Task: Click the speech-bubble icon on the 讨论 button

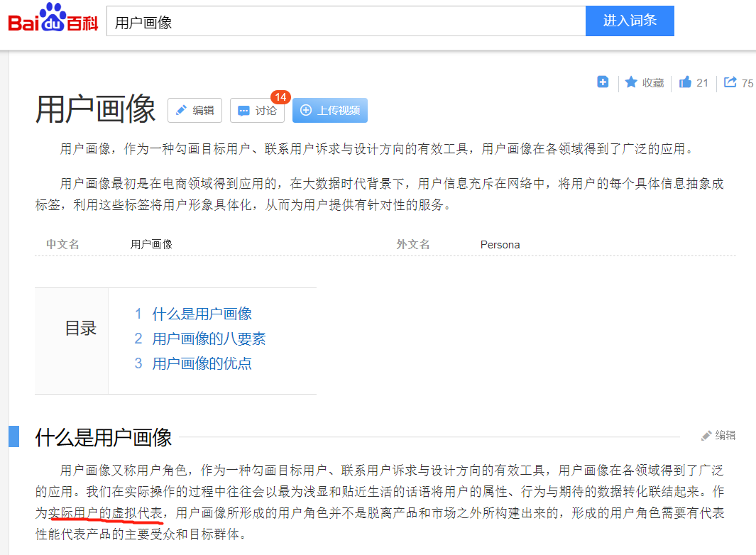Action: (243, 111)
